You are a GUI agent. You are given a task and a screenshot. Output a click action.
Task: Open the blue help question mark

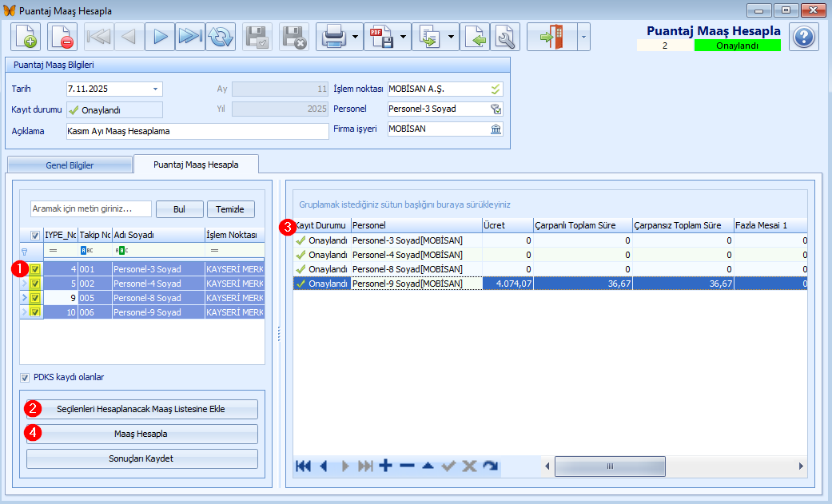point(804,37)
